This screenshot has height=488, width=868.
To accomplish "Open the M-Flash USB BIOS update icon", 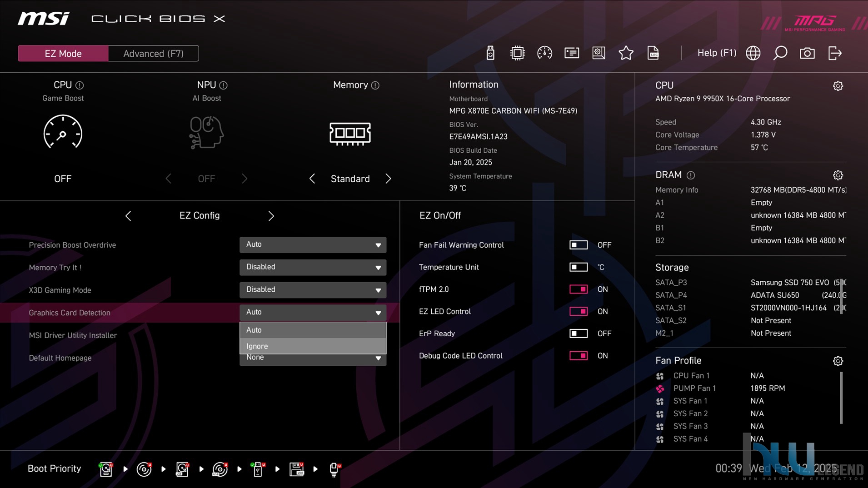I will (x=490, y=53).
